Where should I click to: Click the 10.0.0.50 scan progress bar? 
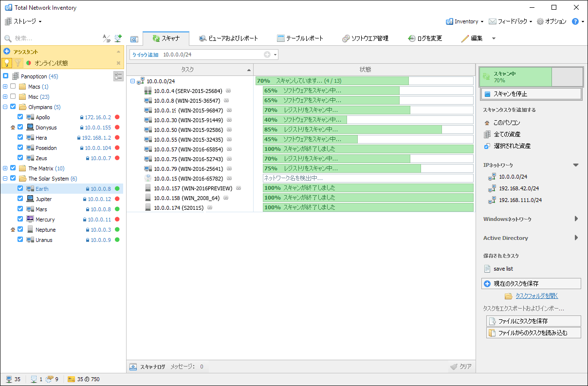point(367,129)
